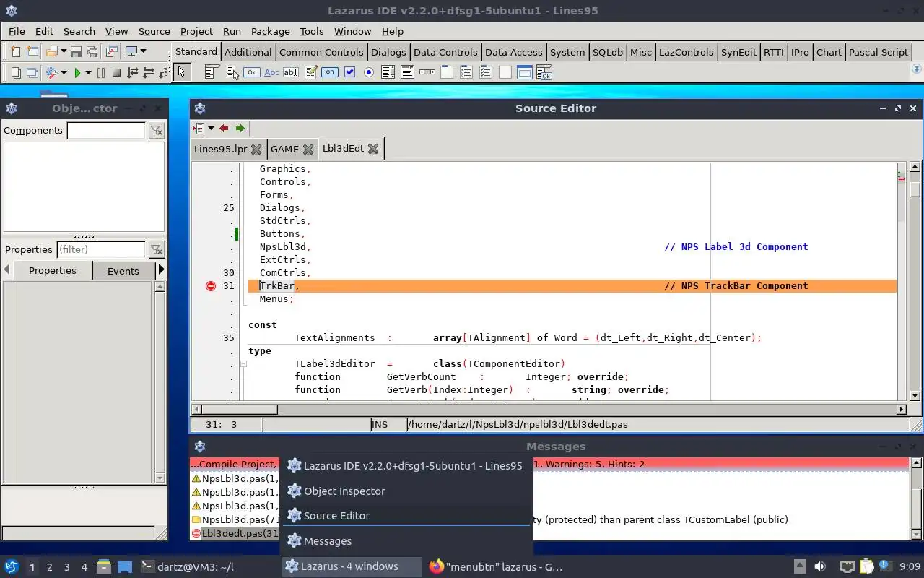Screen dimensions: 924x578
Task: Select the TCheckGroup palette component
Action: (486, 72)
